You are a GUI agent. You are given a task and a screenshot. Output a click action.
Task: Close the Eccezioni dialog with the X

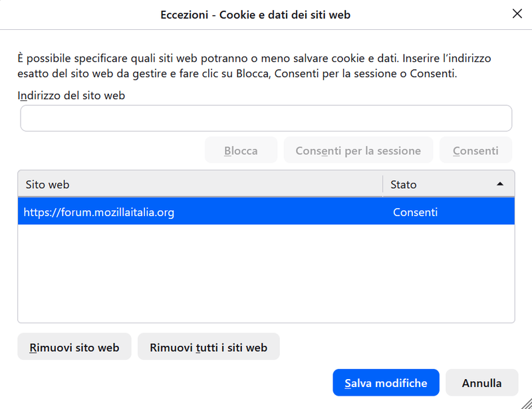(x=517, y=14)
